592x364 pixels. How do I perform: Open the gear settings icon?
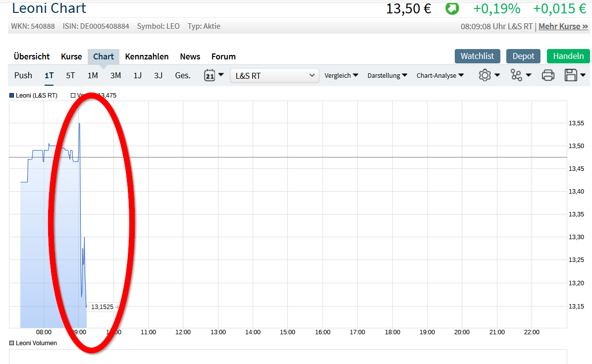coord(485,75)
